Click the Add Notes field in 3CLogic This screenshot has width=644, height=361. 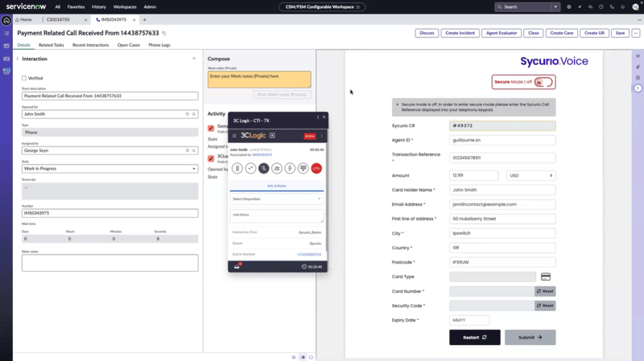coord(276,216)
